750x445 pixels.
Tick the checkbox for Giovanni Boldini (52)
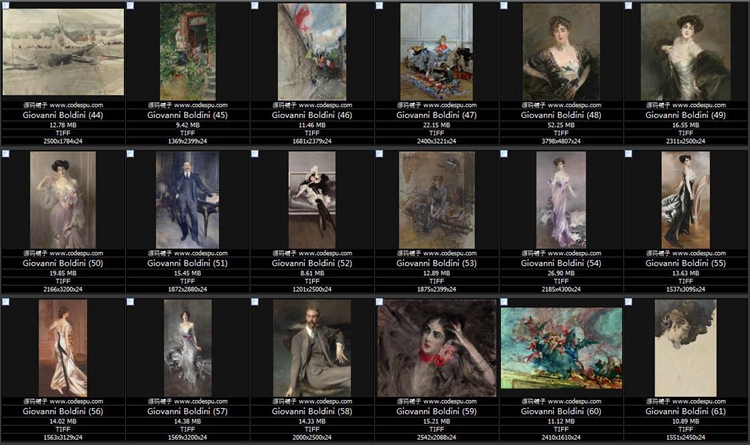[x=254, y=154]
